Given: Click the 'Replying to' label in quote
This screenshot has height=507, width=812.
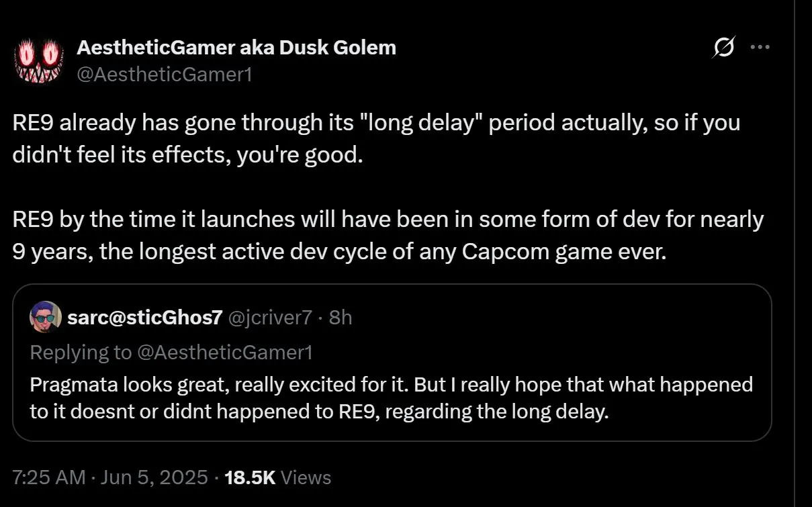Looking at the screenshot, I should point(82,352).
